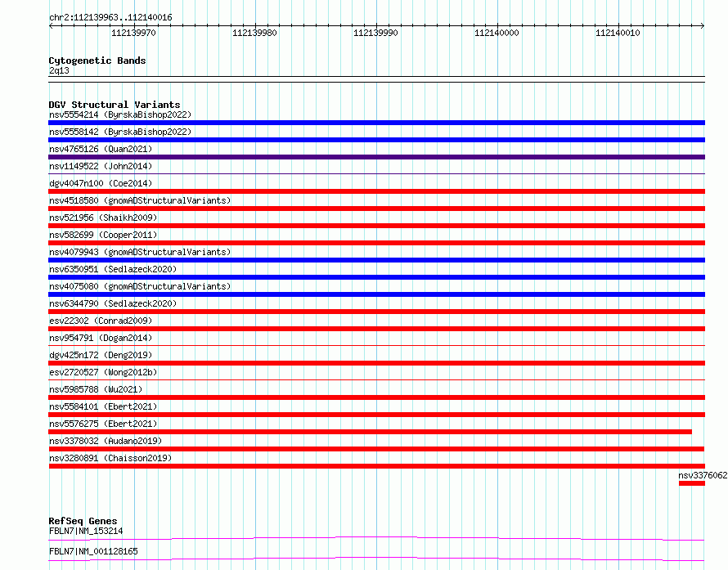Click ruler position 112139970
Screen dimensions: 728x570
(x=133, y=33)
